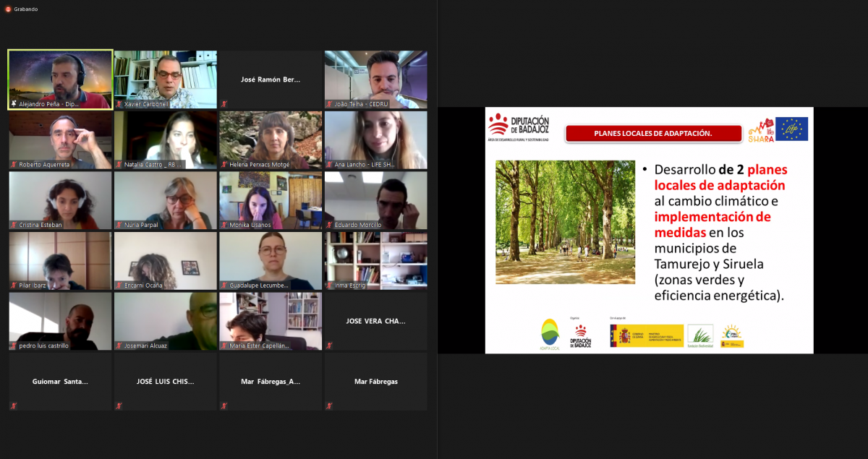This screenshot has height=459, width=868.
Task: Select the Guiomar Santa... participant tile
Action: [x=60, y=381]
